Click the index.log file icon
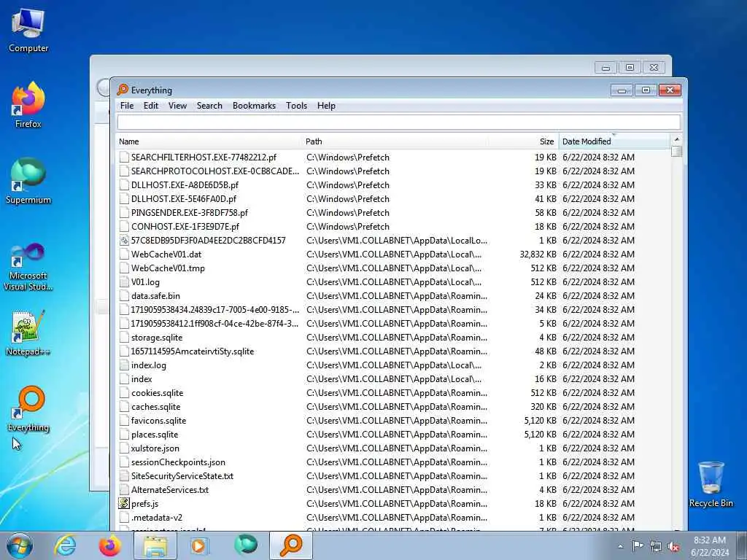Screen dimensions: 747x560 tap(124, 365)
